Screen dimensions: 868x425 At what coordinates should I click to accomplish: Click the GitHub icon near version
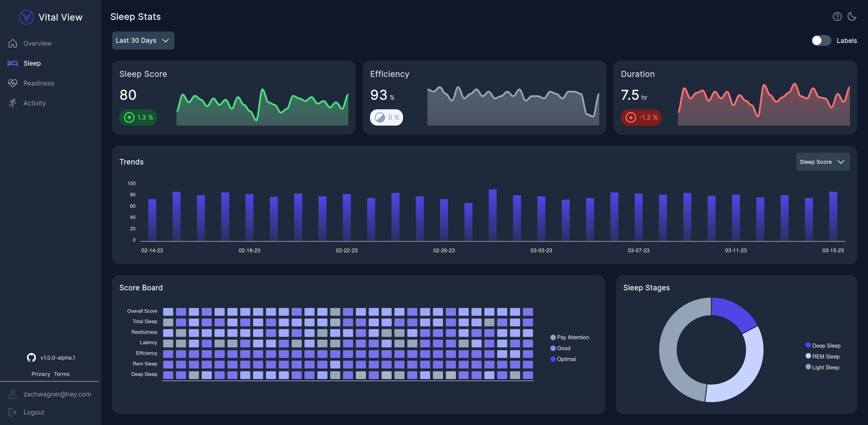pos(31,358)
